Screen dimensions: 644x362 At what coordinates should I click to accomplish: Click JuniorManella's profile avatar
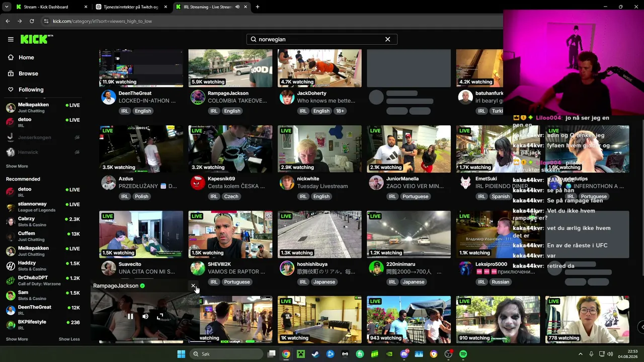click(376, 183)
